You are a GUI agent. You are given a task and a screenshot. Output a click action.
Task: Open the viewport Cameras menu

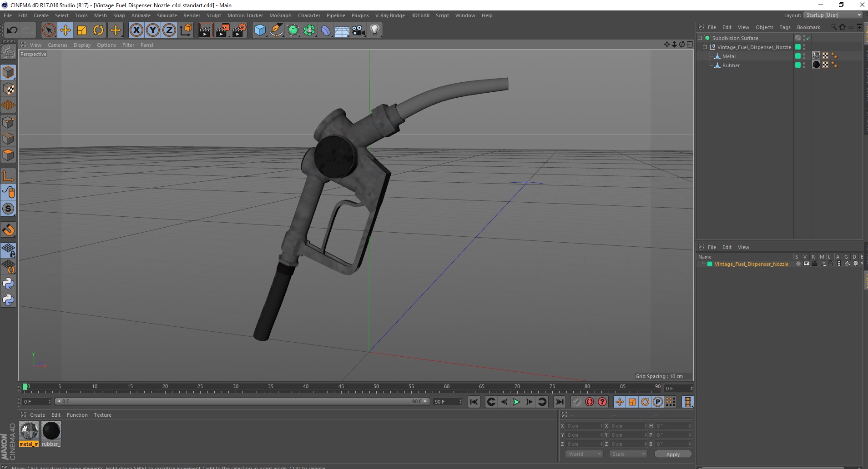point(57,45)
